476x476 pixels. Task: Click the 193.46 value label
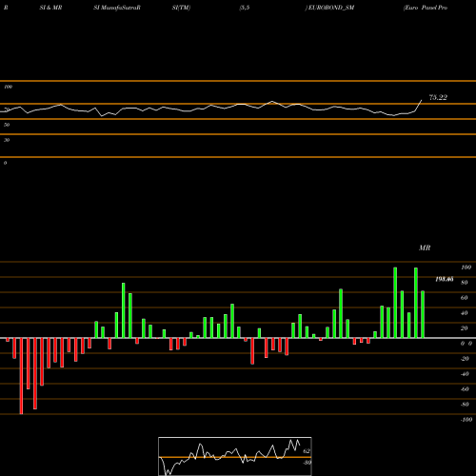pyautogui.click(x=445, y=279)
